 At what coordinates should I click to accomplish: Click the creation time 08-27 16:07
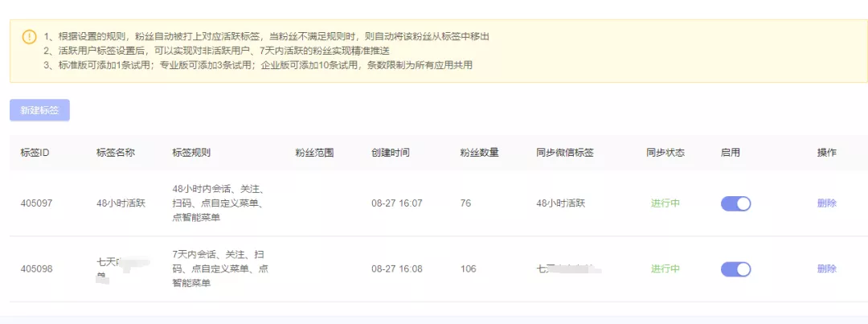click(397, 203)
